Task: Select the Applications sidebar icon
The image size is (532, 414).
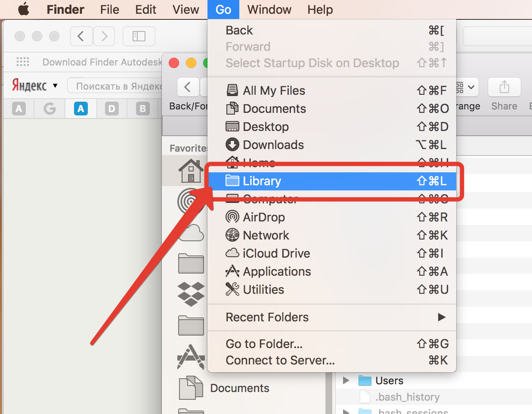Action: click(191, 357)
